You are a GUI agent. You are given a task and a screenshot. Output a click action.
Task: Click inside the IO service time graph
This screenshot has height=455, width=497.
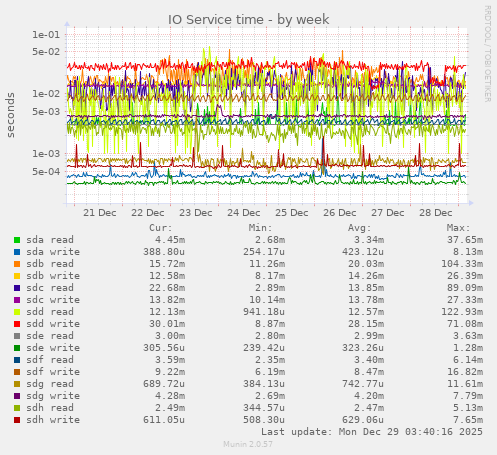267,115
